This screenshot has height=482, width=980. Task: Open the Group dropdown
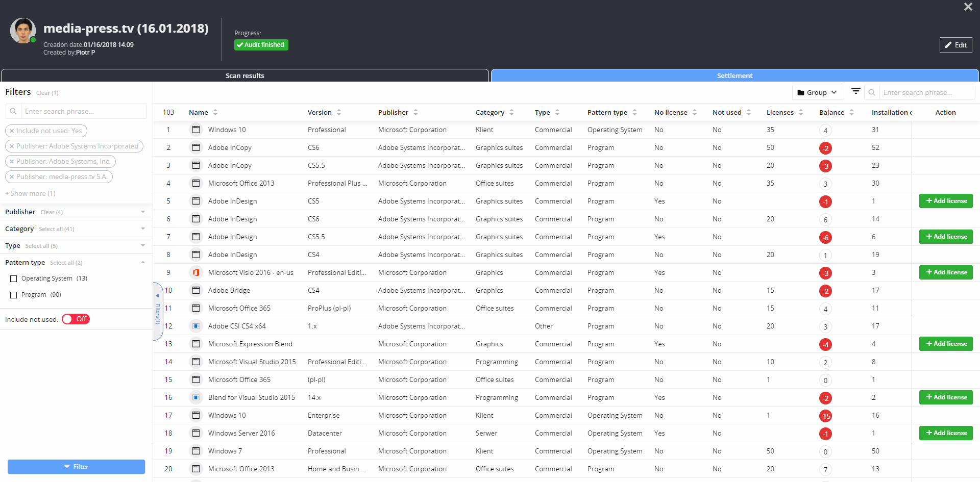pos(817,92)
